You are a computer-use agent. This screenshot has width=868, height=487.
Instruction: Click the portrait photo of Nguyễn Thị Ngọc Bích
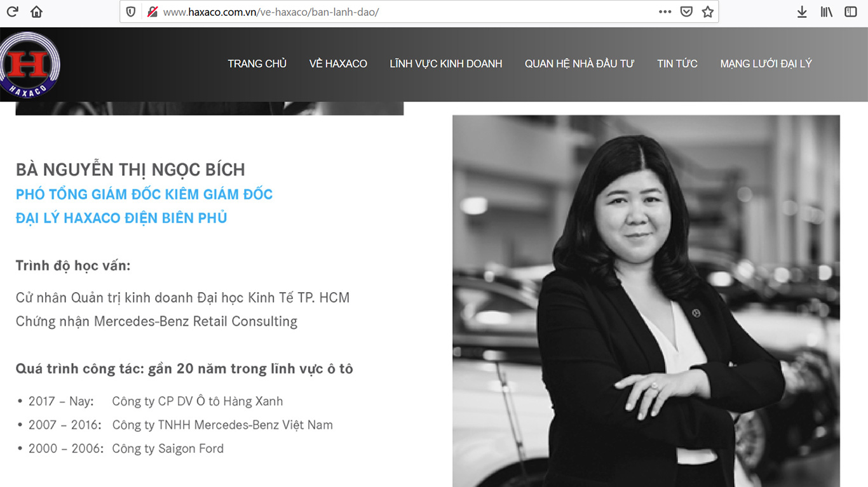(646, 298)
